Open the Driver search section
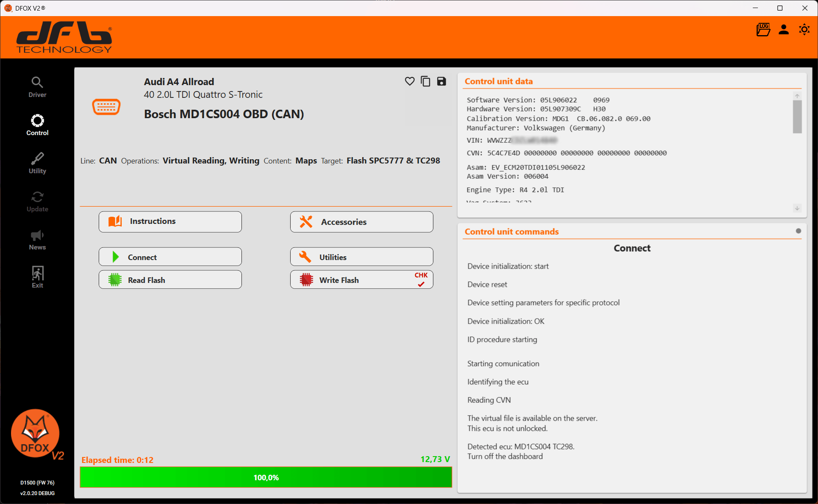The width and height of the screenshot is (818, 504). click(37, 87)
